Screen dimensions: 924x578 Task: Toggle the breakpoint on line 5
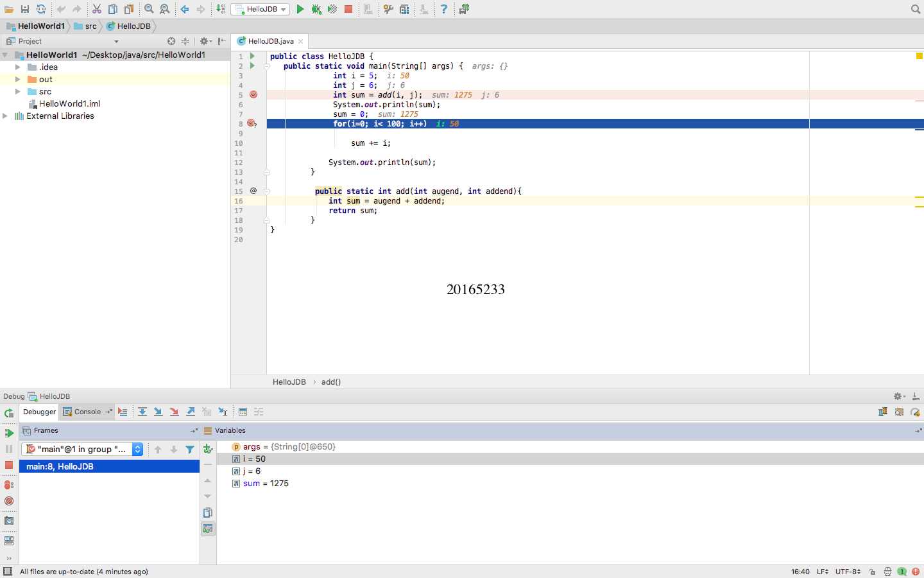pyautogui.click(x=253, y=94)
